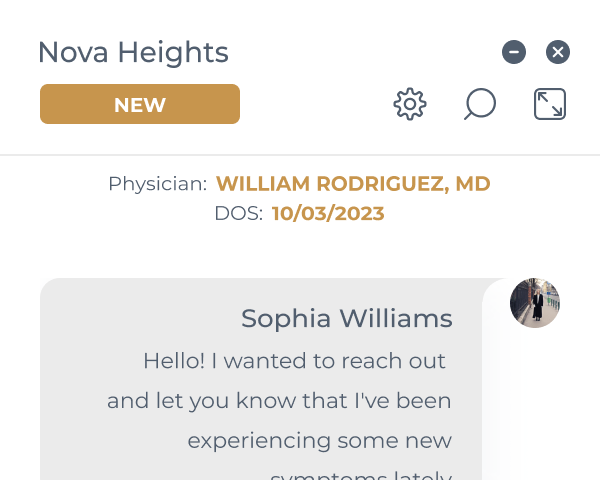The height and width of the screenshot is (480, 600).
Task: Click "reach out" in the first message line
Action: tap(406, 360)
